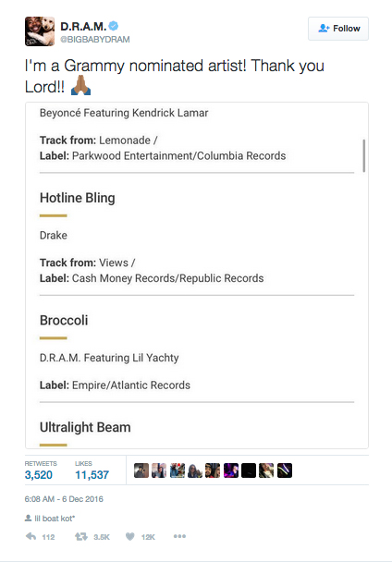Open D.R.A.M. profile avatar picture
This screenshot has height=562, width=392.
point(40,31)
